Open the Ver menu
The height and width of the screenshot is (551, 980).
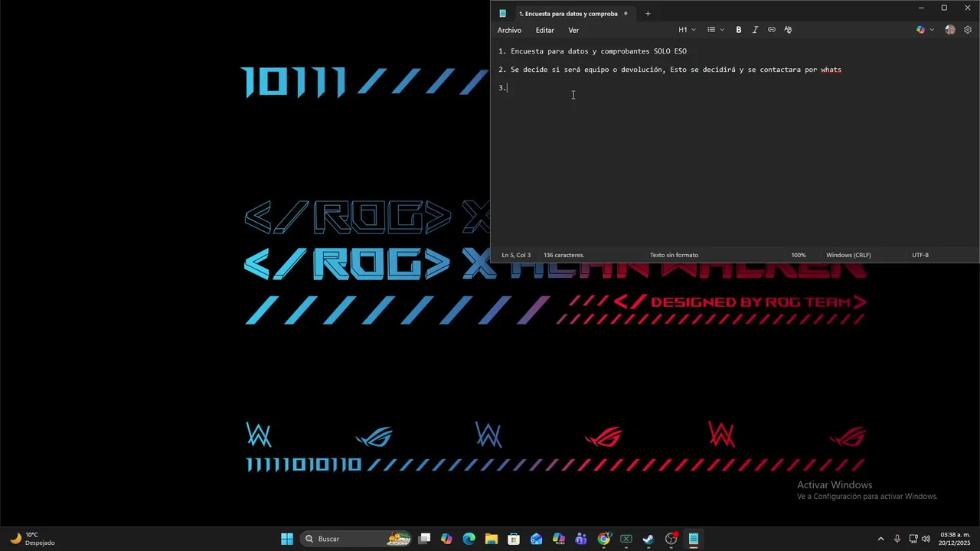(573, 30)
